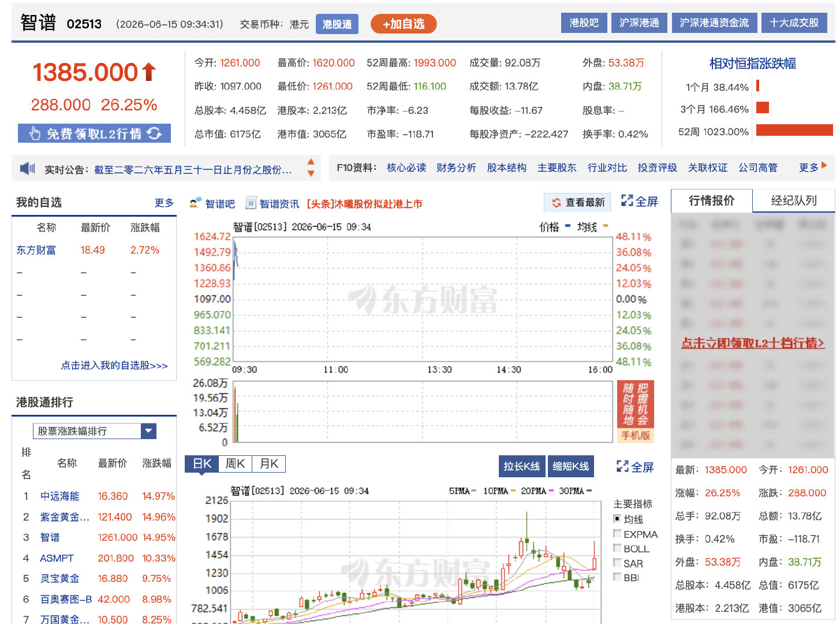Image resolution: width=840 pixels, height=624 pixels.
Task: Click the 港股通 button
Action: point(337,24)
